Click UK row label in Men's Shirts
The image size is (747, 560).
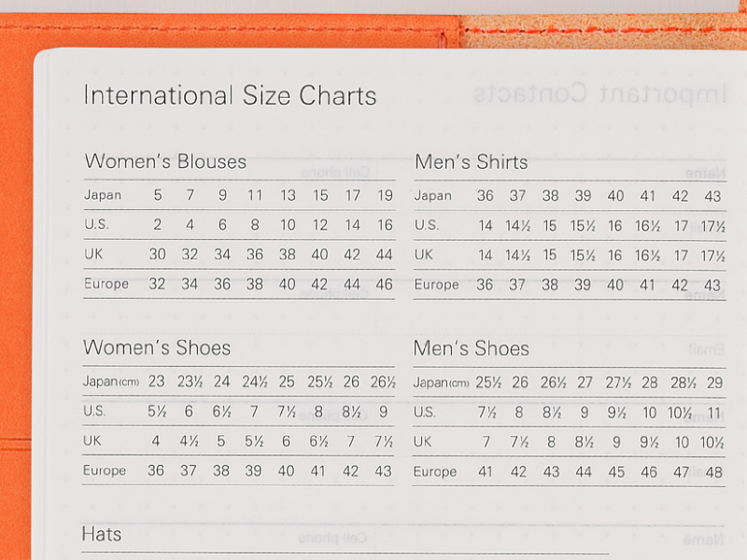point(424,255)
